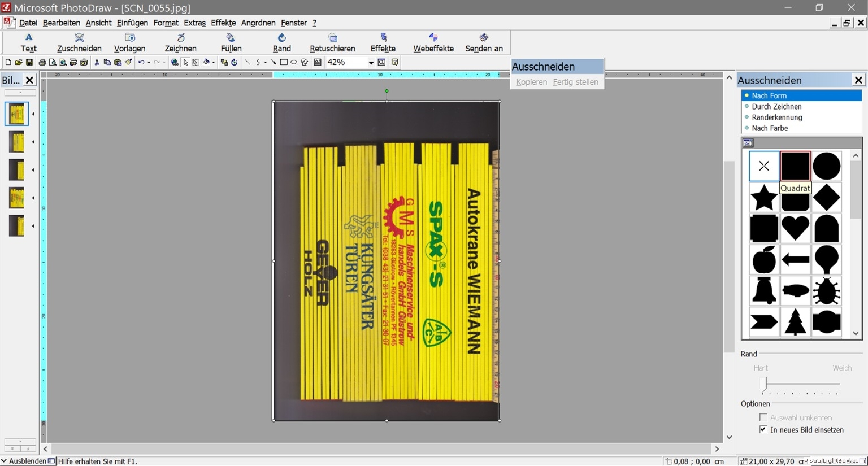The width and height of the screenshot is (868, 466).
Task: Click the Undo arrow icon
Action: (141, 62)
